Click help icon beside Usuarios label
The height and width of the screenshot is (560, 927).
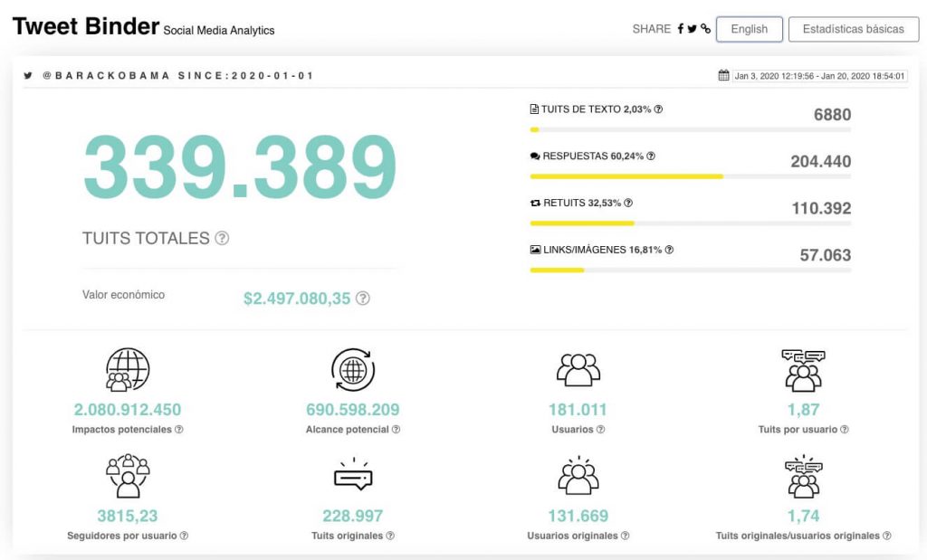click(x=601, y=430)
